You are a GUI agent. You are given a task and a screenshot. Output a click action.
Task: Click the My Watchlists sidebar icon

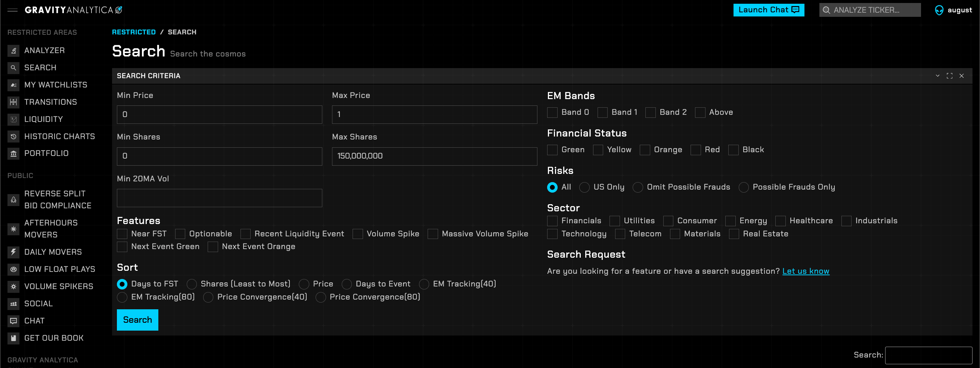coord(13,85)
